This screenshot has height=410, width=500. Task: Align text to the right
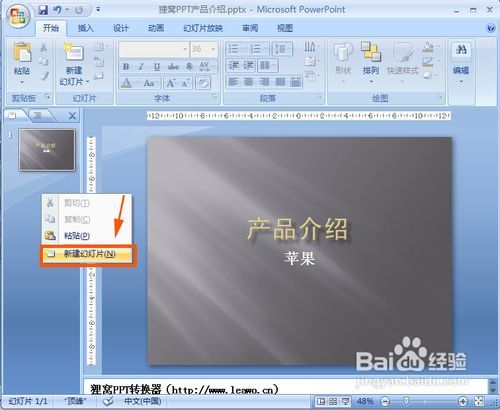click(x=264, y=82)
